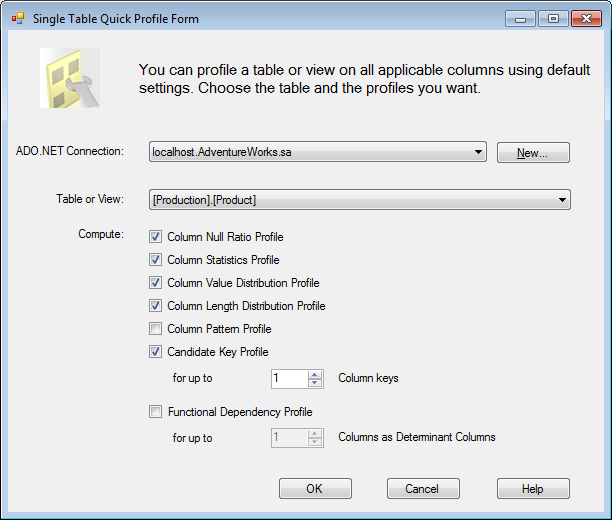Click 'Columns as Determinant Columns' text
612x520 pixels.
(x=416, y=437)
